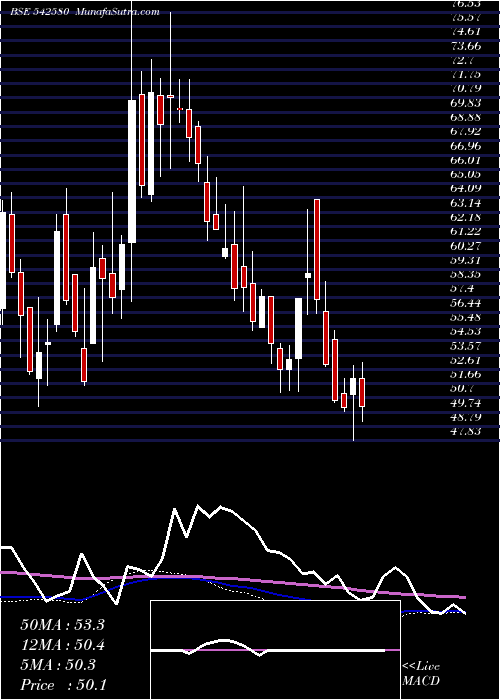The image size is (500, 700).
Task: Click the 5MA : 50.3 readout
Action: (x=58, y=665)
